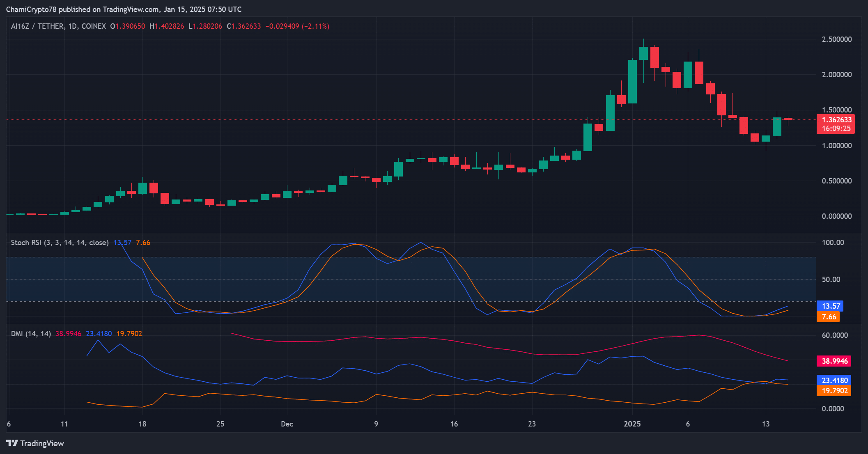Click the −0.029409 (−2.11%) change value
This screenshot has height=454, width=868.
pos(297,26)
